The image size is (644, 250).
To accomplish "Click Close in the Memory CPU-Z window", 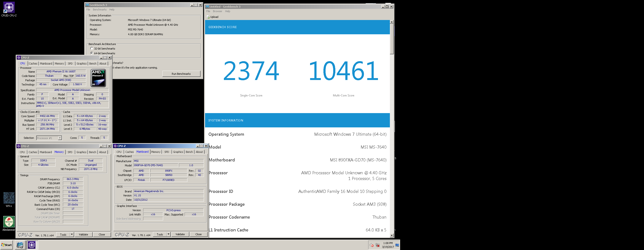I will tap(102, 235).
